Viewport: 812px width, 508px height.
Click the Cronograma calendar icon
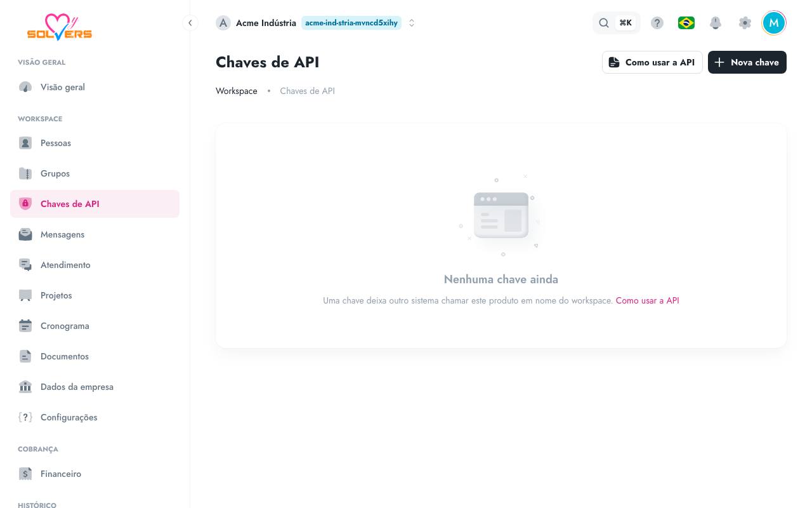pos(25,326)
